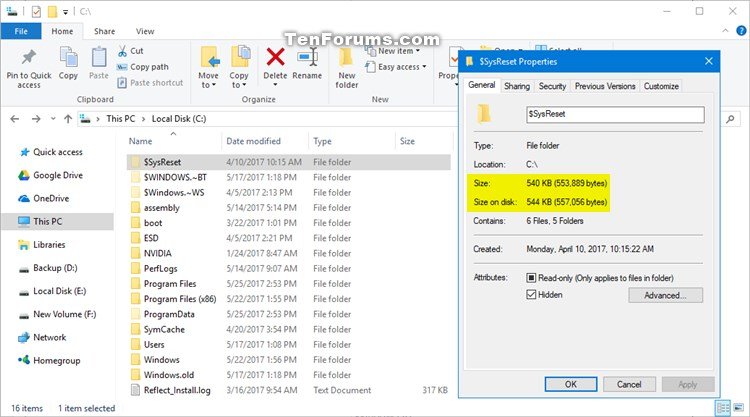The width and height of the screenshot is (750, 417).
Task: Switch to details view icon in status bar
Action: 722,408
